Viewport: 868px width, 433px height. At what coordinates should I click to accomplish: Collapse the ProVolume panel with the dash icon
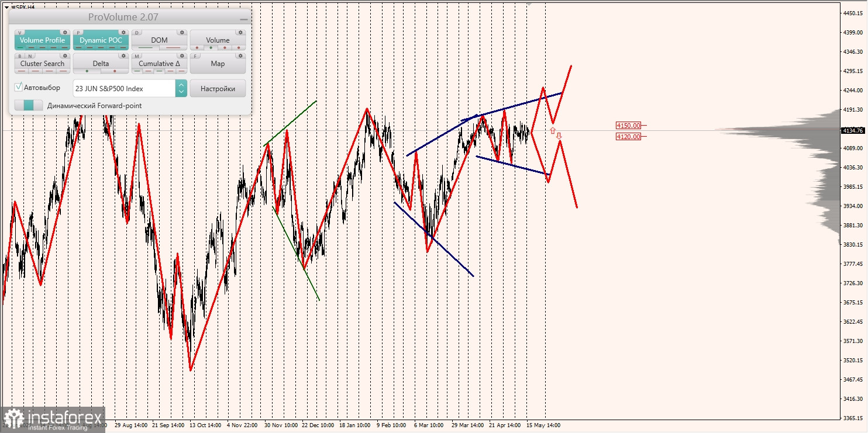click(243, 19)
